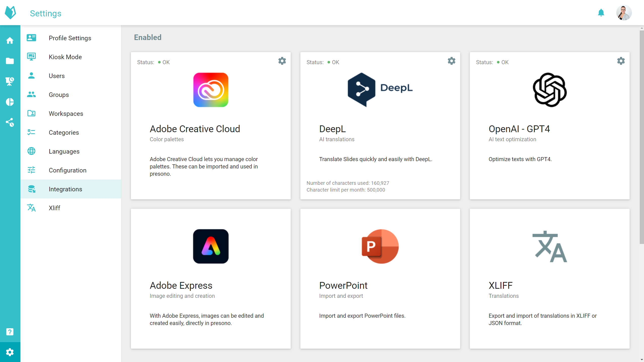This screenshot has width=644, height=362.
Task: Open the help question mark icon
Action: [x=10, y=332]
